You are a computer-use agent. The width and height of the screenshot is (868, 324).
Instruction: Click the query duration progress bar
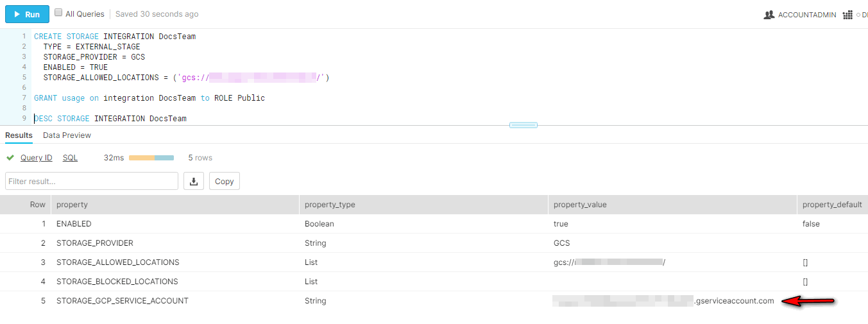pyautogui.click(x=151, y=158)
